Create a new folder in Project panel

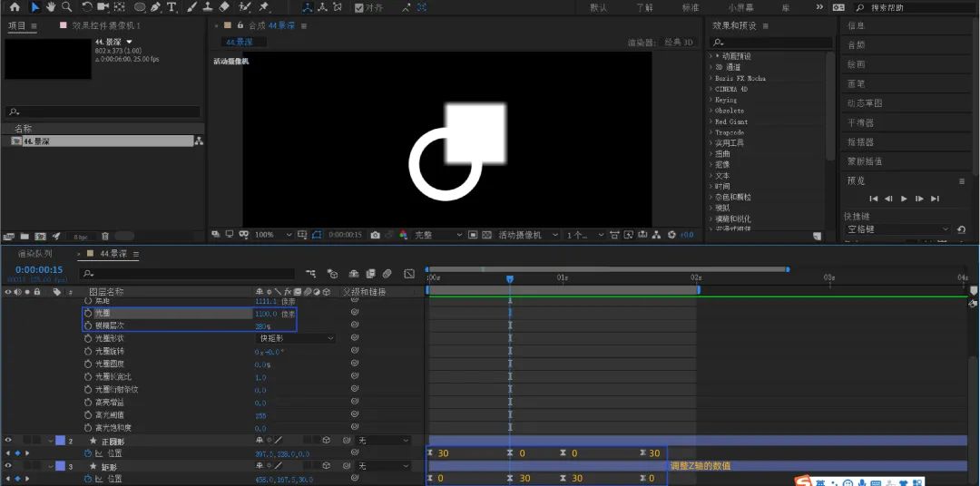pos(24,236)
